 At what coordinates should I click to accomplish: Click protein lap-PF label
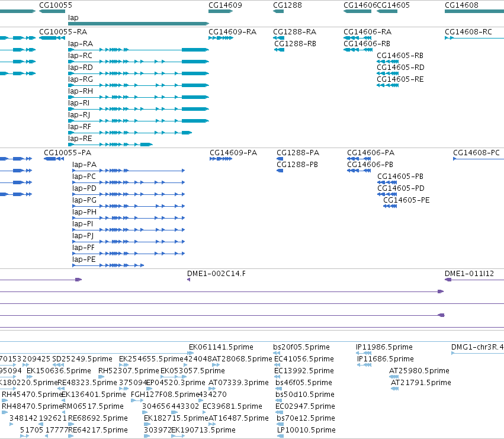point(84,248)
